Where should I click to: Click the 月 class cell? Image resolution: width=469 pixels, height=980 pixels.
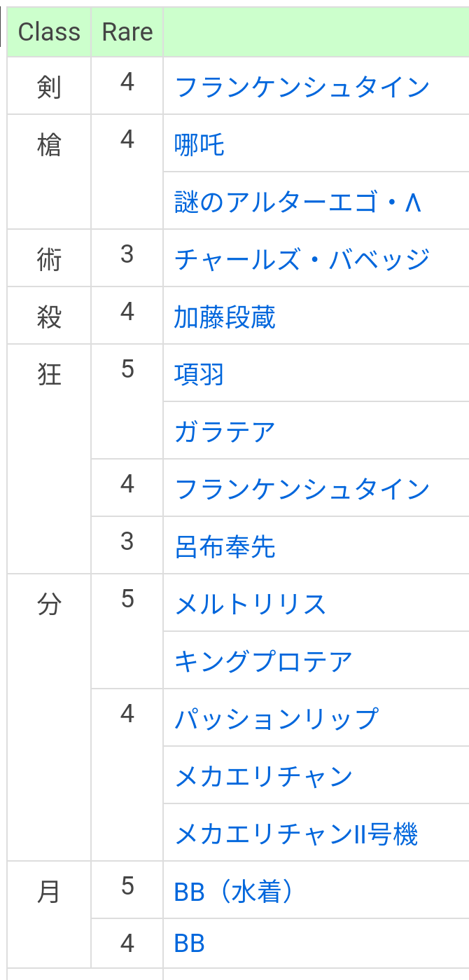49,892
